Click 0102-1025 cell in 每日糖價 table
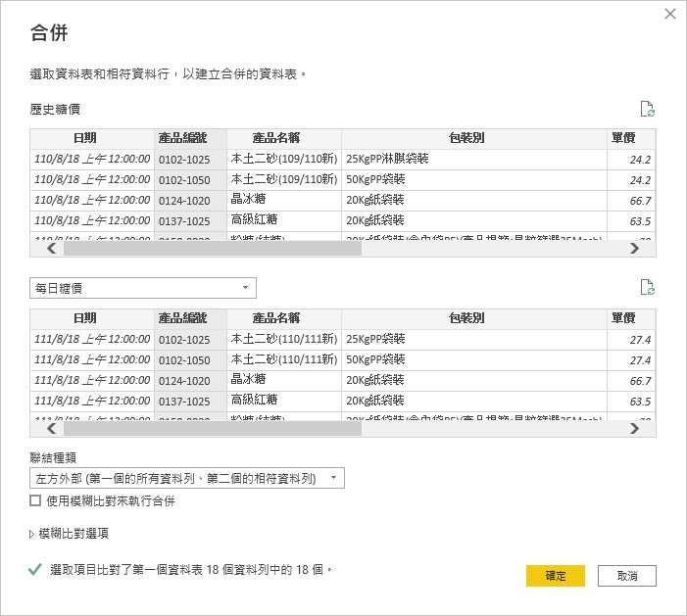687x616 pixels. tap(190, 339)
